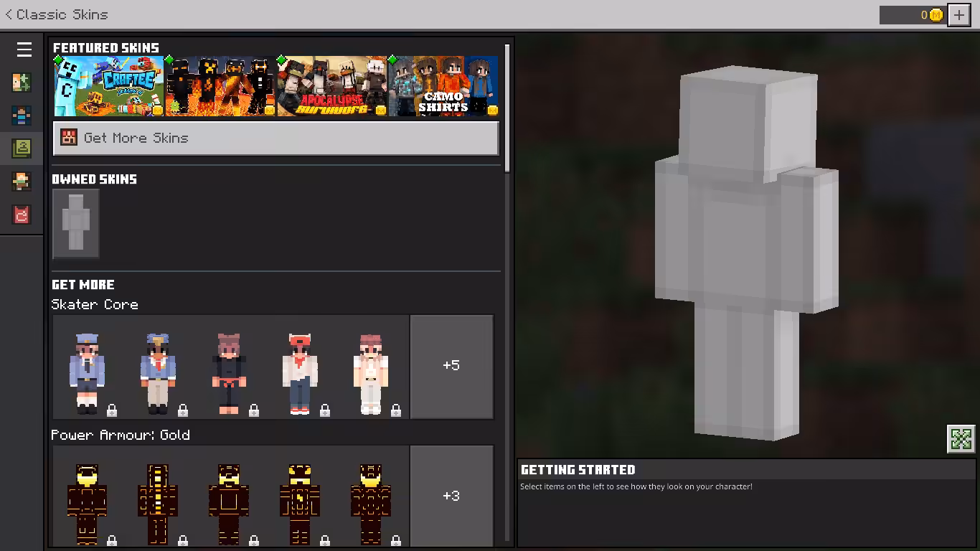
Task: Go back using the Classic Skins back arrow
Action: (x=9, y=14)
